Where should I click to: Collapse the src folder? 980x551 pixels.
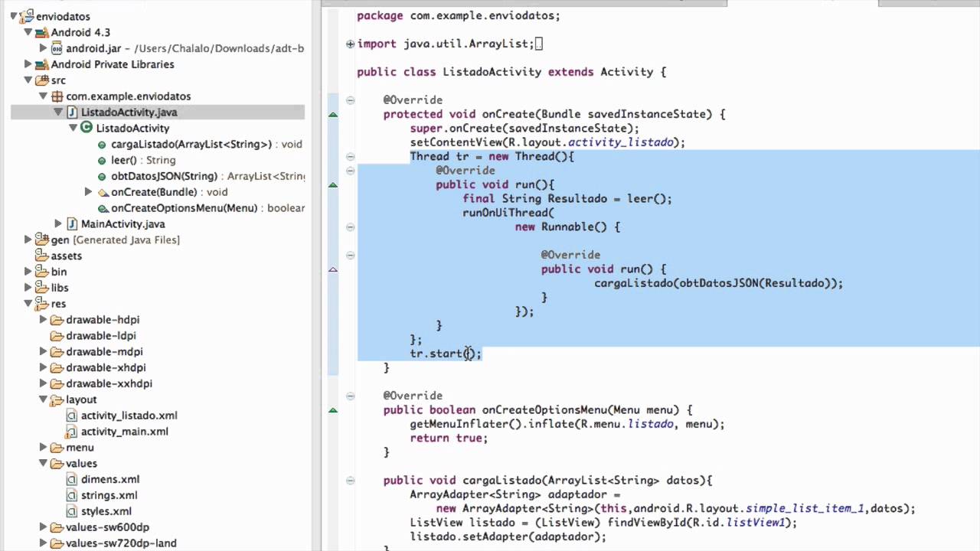pyautogui.click(x=28, y=80)
